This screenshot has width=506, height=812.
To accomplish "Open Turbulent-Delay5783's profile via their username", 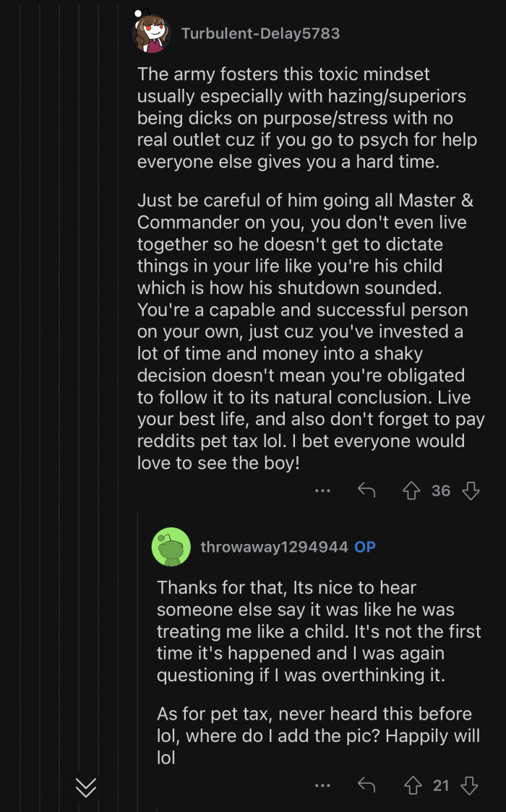I will click(262, 33).
